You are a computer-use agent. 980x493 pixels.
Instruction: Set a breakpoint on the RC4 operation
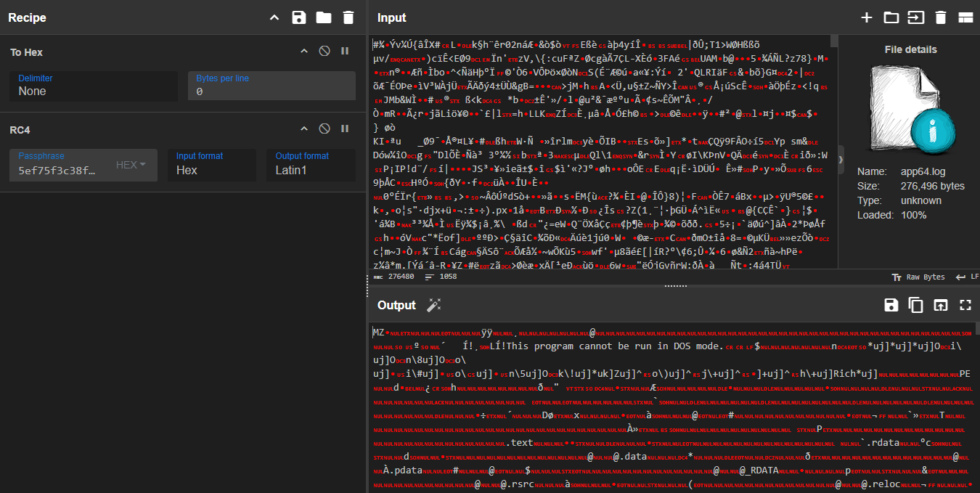(x=344, y=129)
